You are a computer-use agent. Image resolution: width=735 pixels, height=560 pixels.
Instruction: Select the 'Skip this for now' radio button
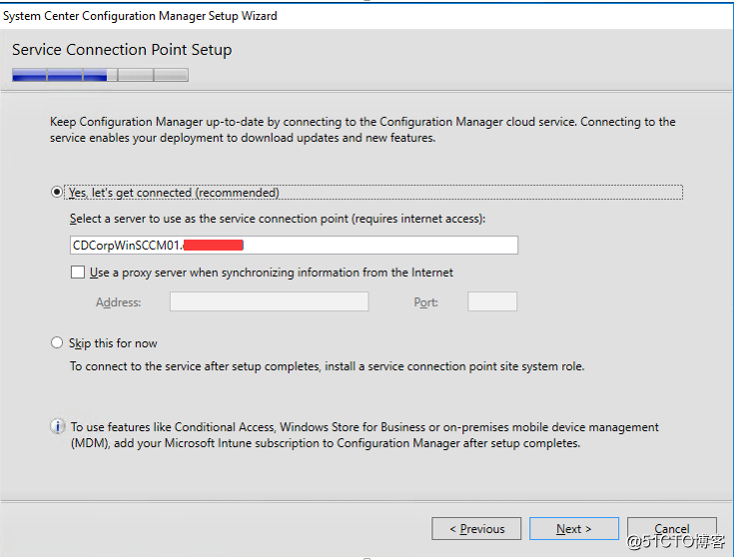coord(57,343)
